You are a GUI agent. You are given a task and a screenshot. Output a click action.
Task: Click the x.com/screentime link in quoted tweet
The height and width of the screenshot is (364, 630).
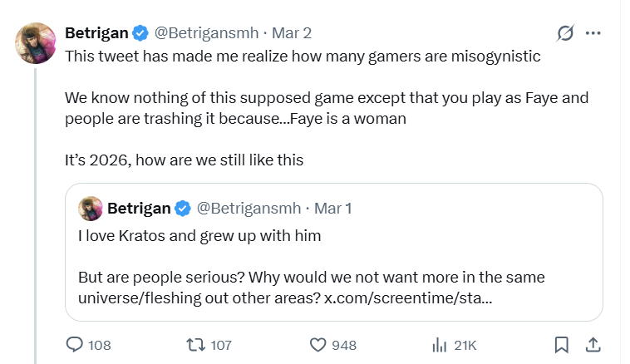pos(408,298)
